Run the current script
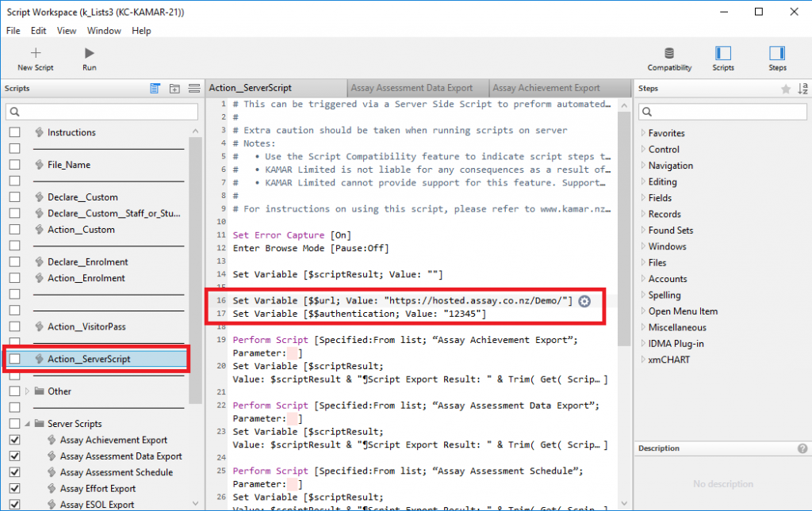812x511 pixels. tap(89, 53)
